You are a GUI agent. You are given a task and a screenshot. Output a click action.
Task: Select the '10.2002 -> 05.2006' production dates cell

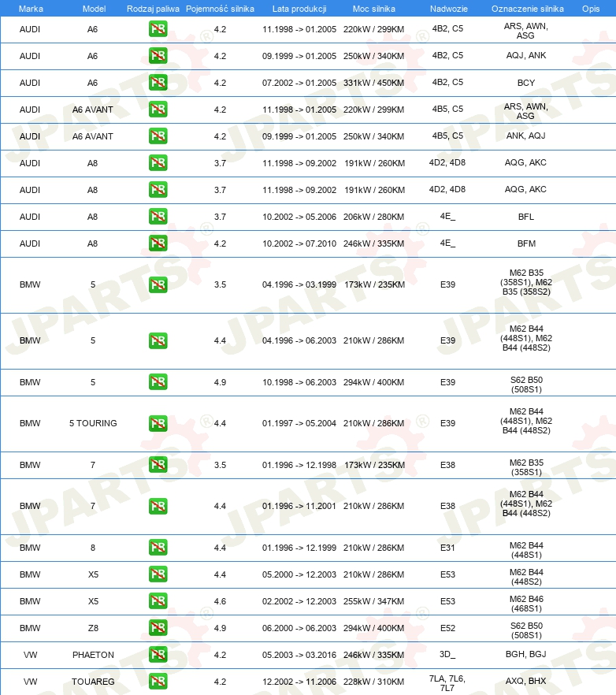click(299, 217)
